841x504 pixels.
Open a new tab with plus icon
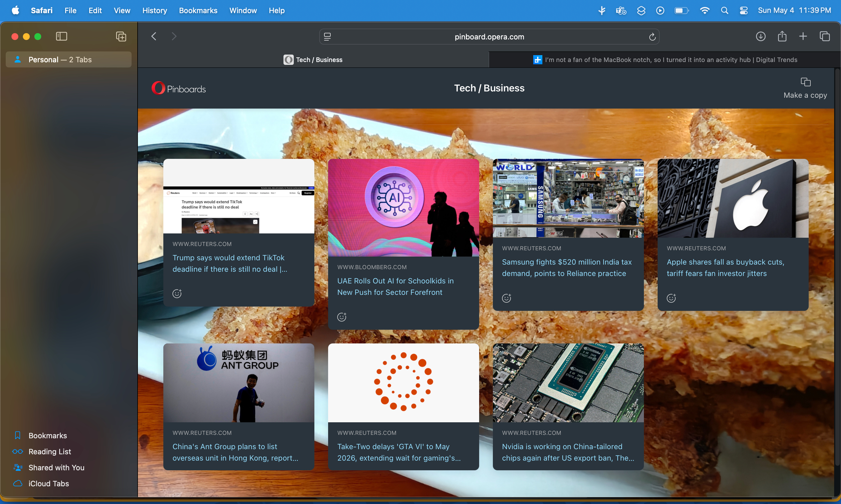pos(803,36)
